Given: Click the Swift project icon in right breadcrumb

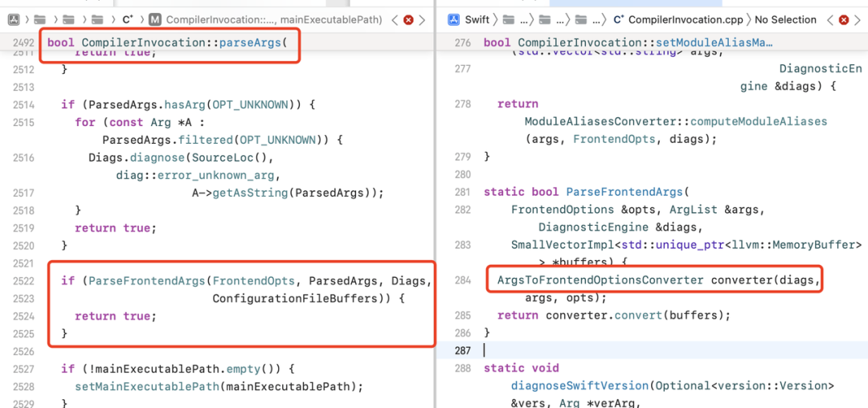Looking at the screenshot, I should click(x=452, y=19).
